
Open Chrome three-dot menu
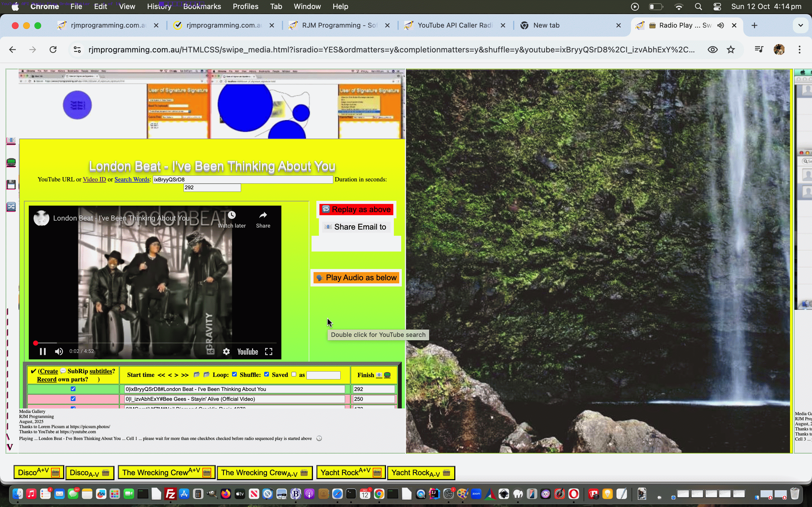click(800, 50)
